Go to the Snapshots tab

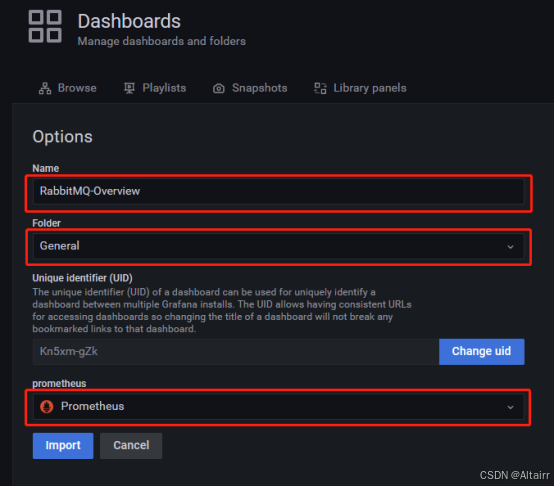pyautogui.click(x=250, y=88)
